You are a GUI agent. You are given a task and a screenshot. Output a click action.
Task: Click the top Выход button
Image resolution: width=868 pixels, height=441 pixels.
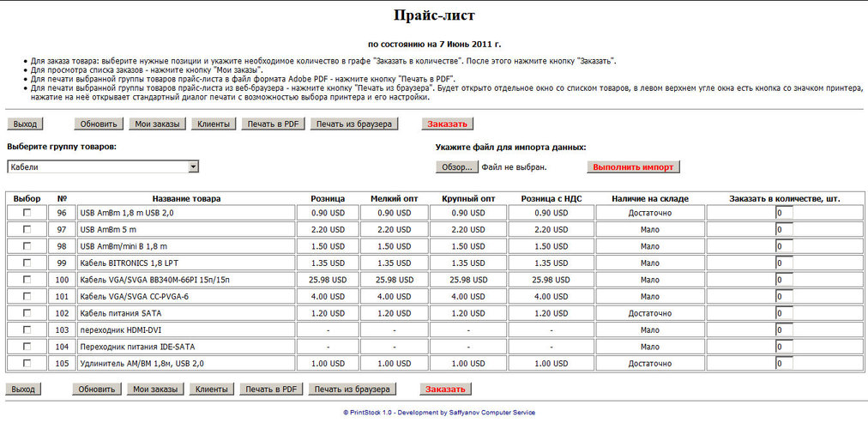coord(25,124)
